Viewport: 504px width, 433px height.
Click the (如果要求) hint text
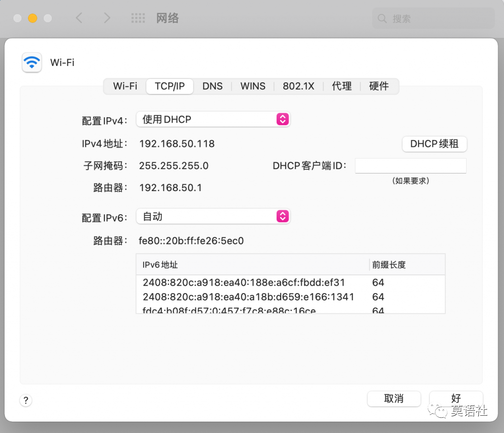point(410,180)
